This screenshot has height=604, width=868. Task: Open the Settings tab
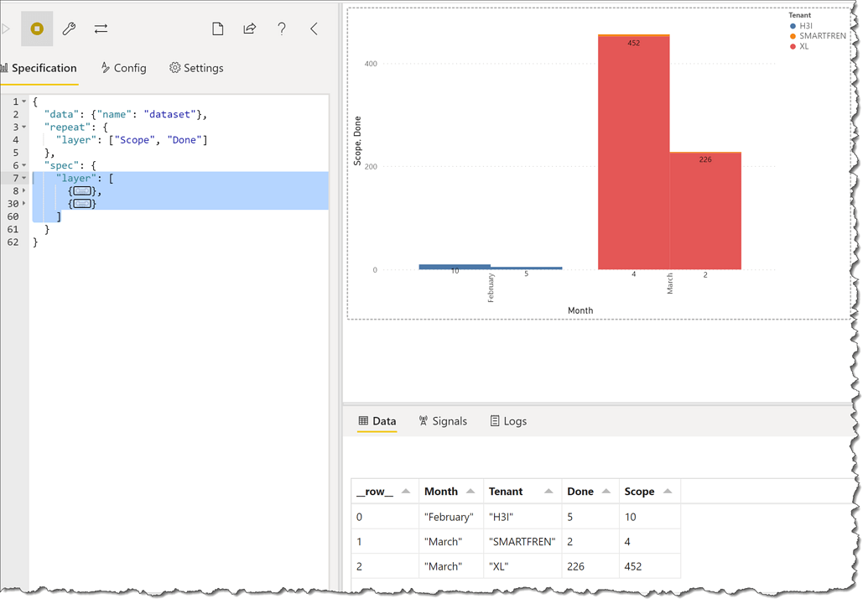pyautogui.click(x=196, y=68)
